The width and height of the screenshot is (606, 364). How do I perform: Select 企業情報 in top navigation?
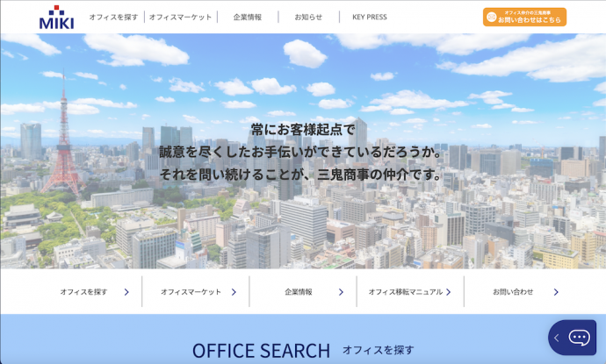pos(247,17)
